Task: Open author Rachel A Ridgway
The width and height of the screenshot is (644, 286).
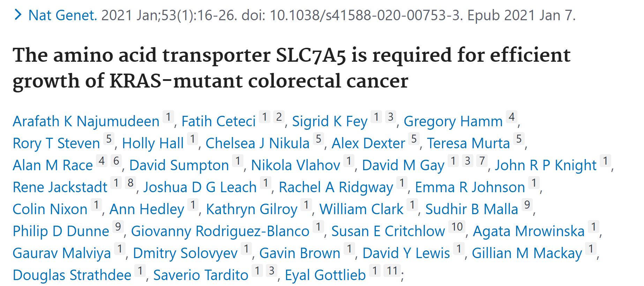Action: click(x=336, y=187)
